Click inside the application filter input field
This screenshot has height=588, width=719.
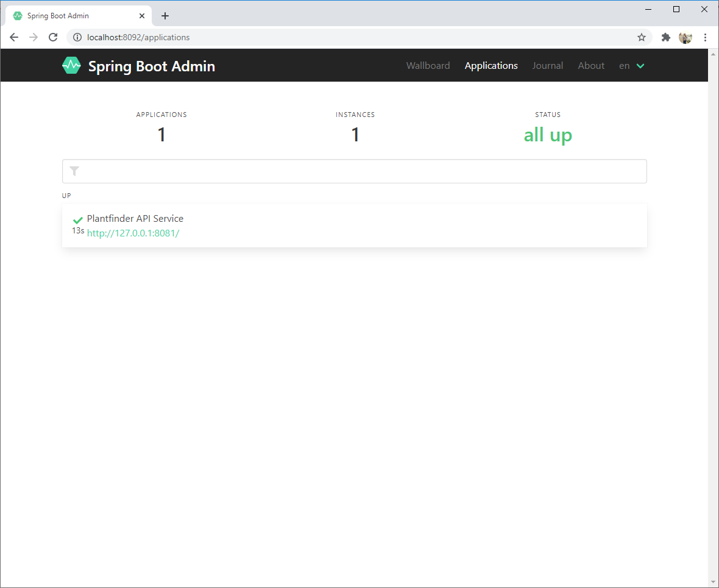353,171
